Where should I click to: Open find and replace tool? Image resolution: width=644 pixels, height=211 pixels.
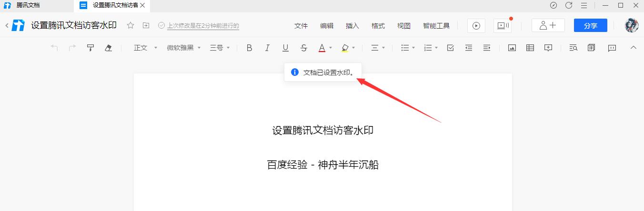pyautogui.click(x=574, y=48)
